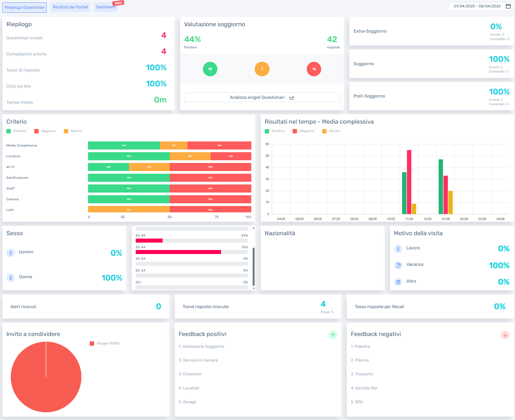Toggle Neutro legend in Criterio chart
This screenshot has width=515, height=420.
coord(73,131)
